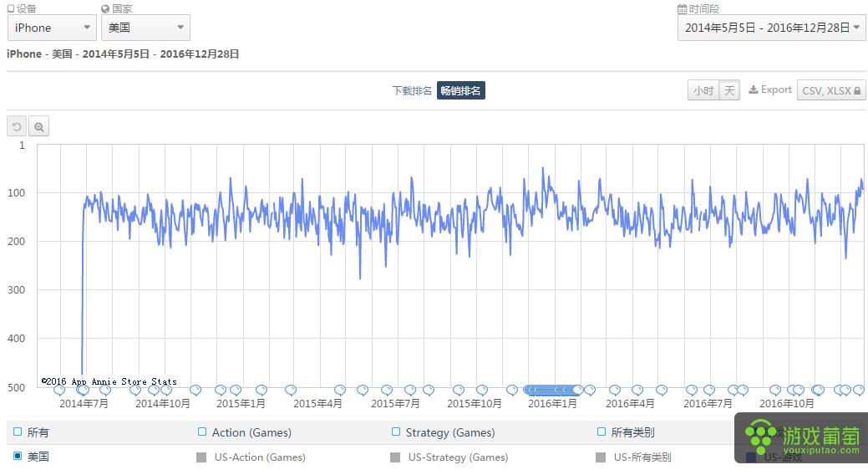868x470 pixels.
Task: Click the first event bubble near 2014年7月
Action: pyautogui.click(x=59, y=390)
